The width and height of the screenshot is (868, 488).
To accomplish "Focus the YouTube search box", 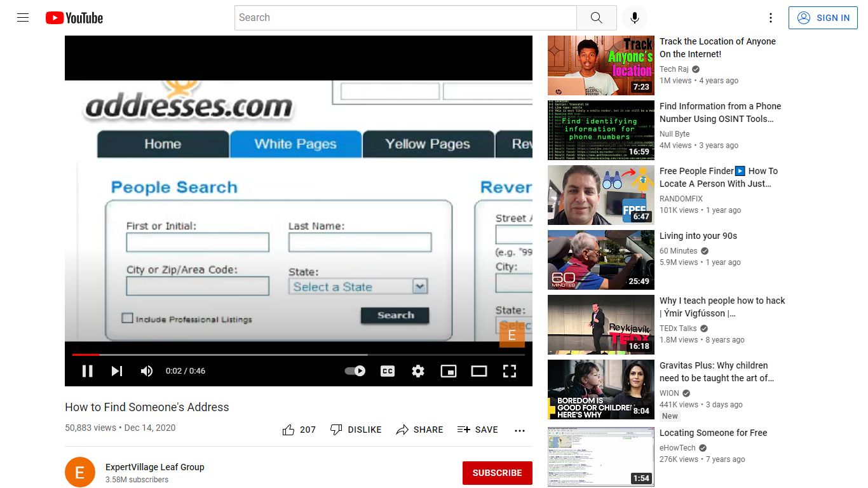I will [x=405, y=18].
